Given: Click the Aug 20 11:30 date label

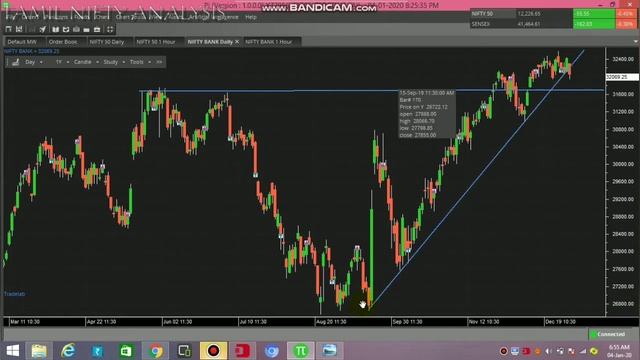Looking at the screenshot, I should (x=331, y=322).
